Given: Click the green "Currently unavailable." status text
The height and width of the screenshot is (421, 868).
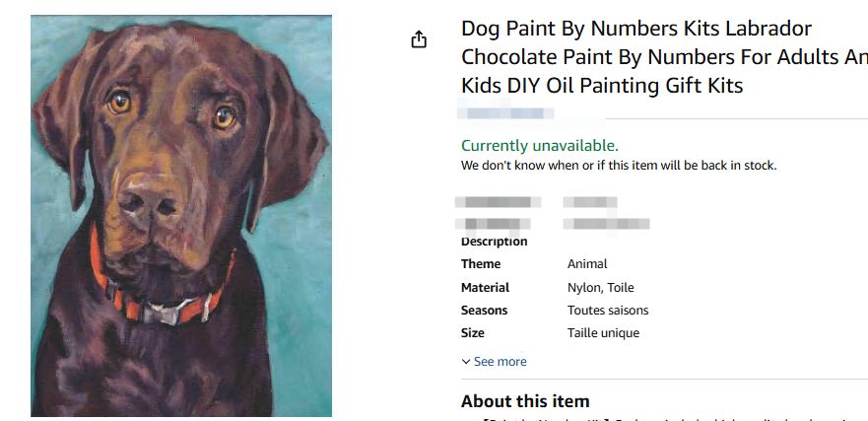Looking at the screenshot, I should click(x=540, y=145).
